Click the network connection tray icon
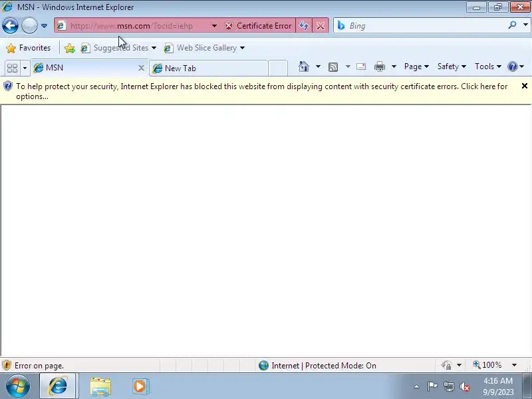532x399 pixels. pos(449,386)
